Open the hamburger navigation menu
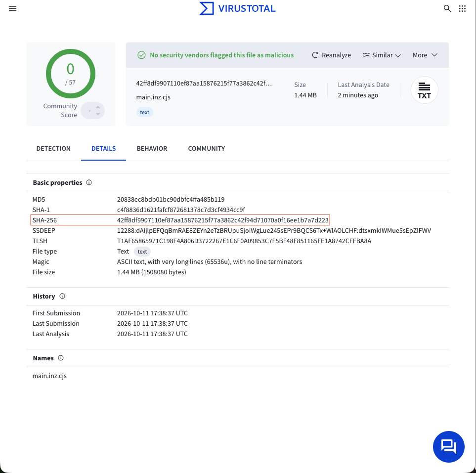The width and height of the screenshot is (476, 473). [12, 8]
